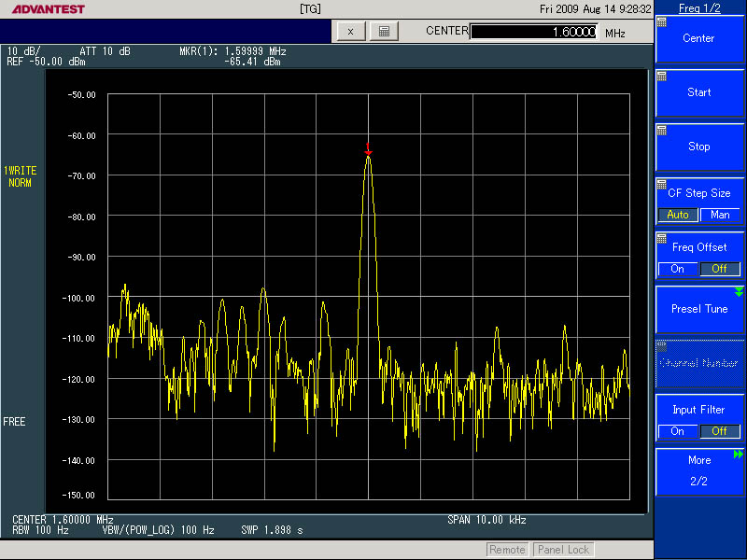Turn Freq Offset On
The height and width of the screenshot is (560, 747).
coord(678,269)
